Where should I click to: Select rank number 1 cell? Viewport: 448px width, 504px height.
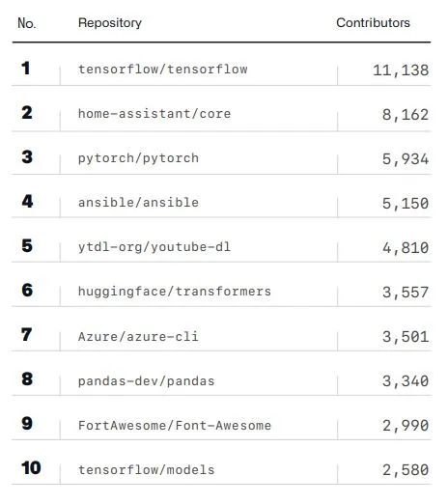26,69
